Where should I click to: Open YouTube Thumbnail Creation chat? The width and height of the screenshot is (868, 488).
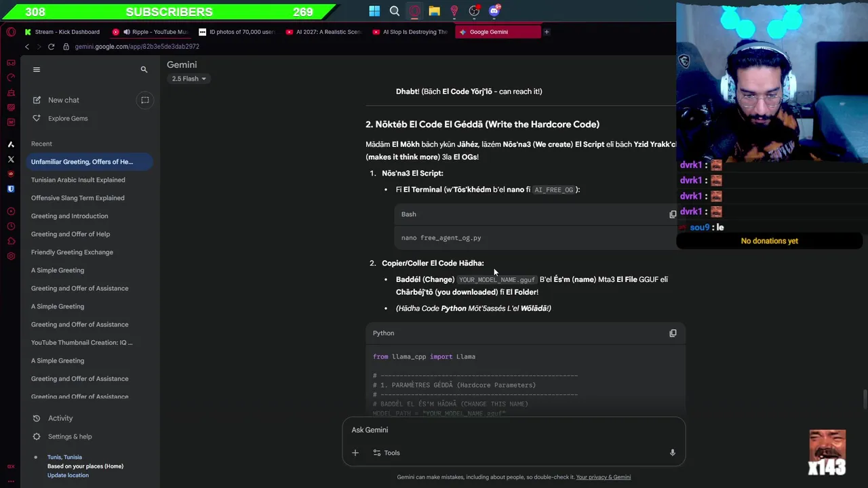tap(88, 342)
